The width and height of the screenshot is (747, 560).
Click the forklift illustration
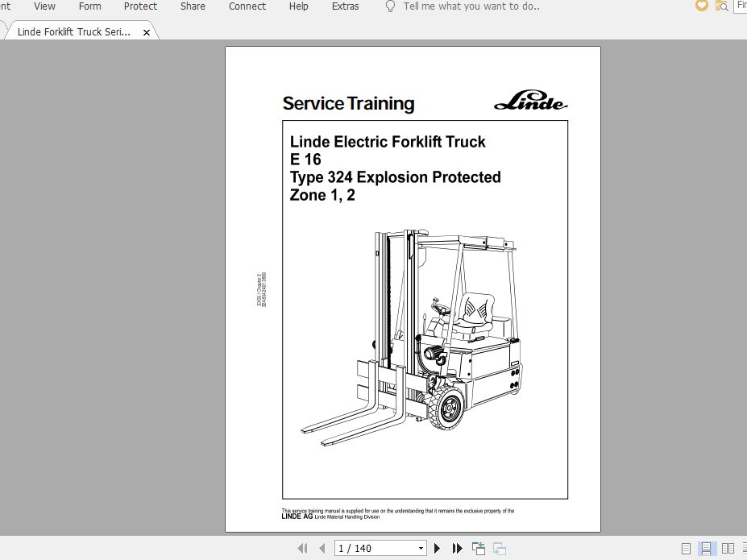tap(412, 338)
